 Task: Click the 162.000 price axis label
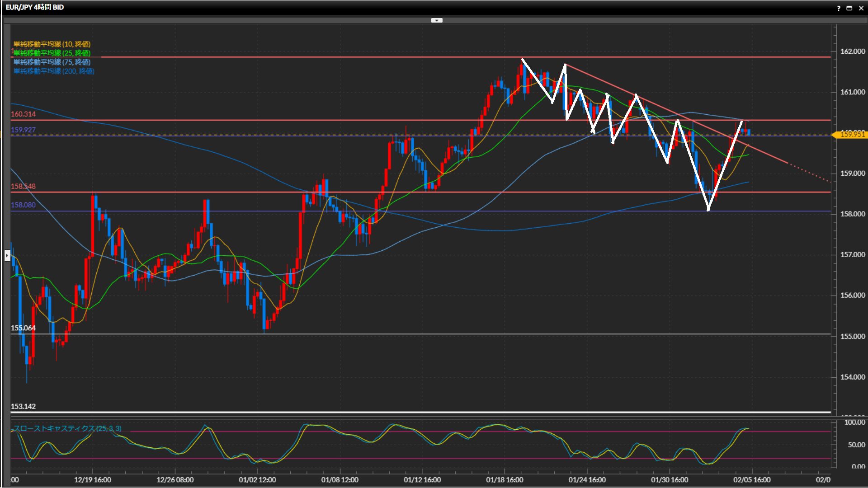852,52
